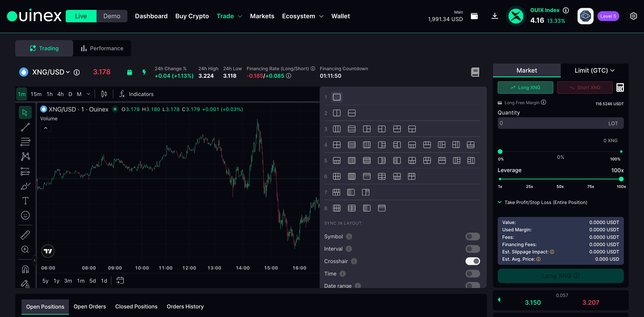Screen dimensions: 644x317
Task: Go to Buy Crypto page
Action: 192,16
